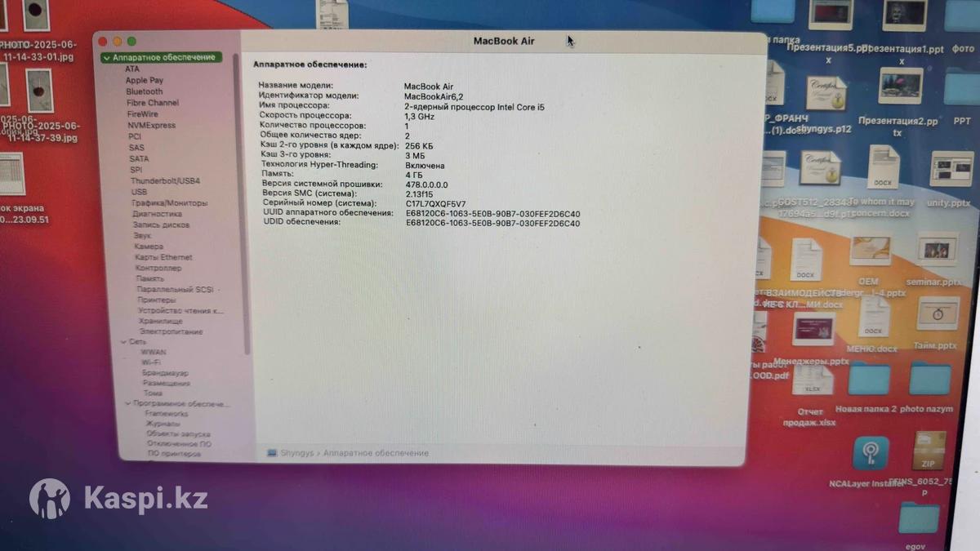
Task: Open the photo nazym folder
Action: pos(929,380)
